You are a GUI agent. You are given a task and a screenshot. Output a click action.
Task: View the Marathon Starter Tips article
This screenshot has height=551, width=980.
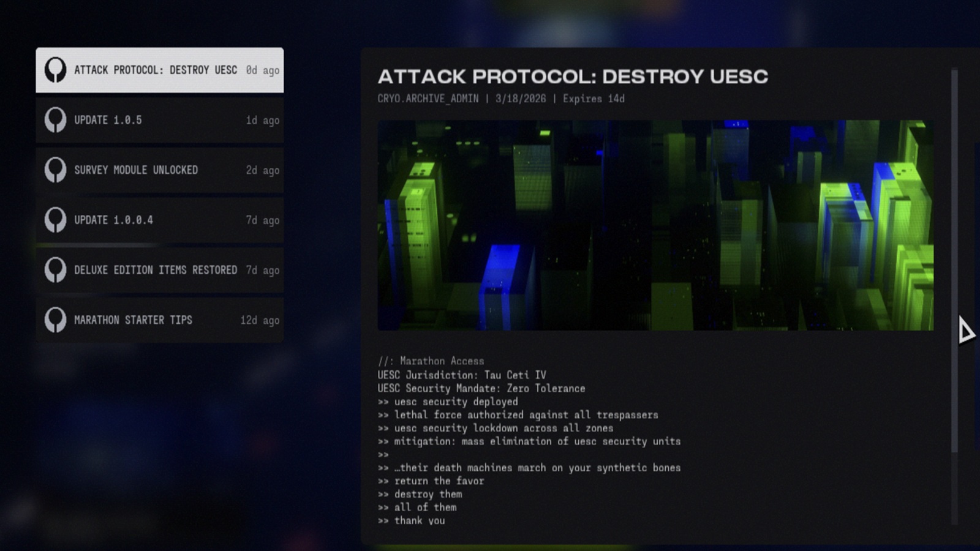[133, 320]
